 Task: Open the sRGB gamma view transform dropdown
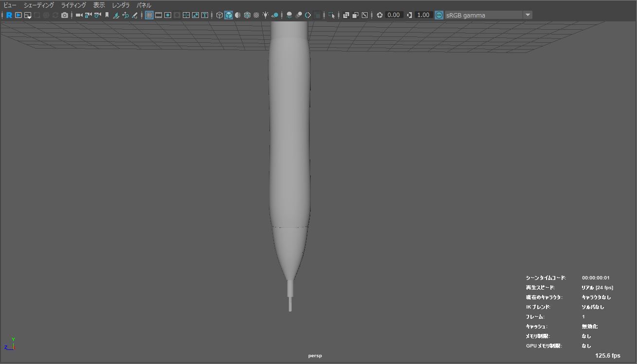point(528,15)
